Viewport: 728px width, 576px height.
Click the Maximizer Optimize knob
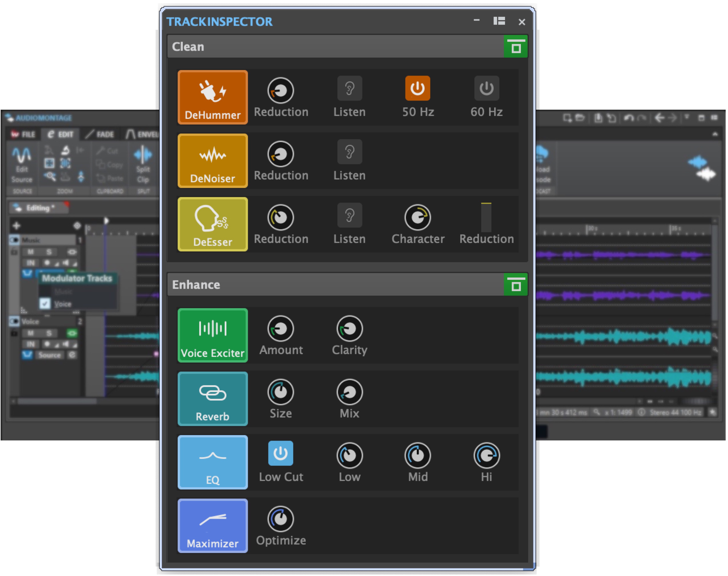(281, 519)
